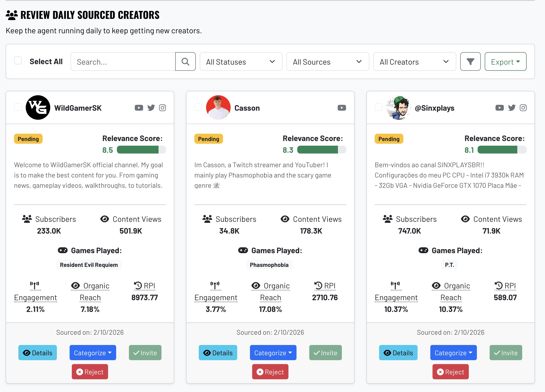
Task: Click the Organic Reach eye icon on Casson's card
Action: coord(256,285)
